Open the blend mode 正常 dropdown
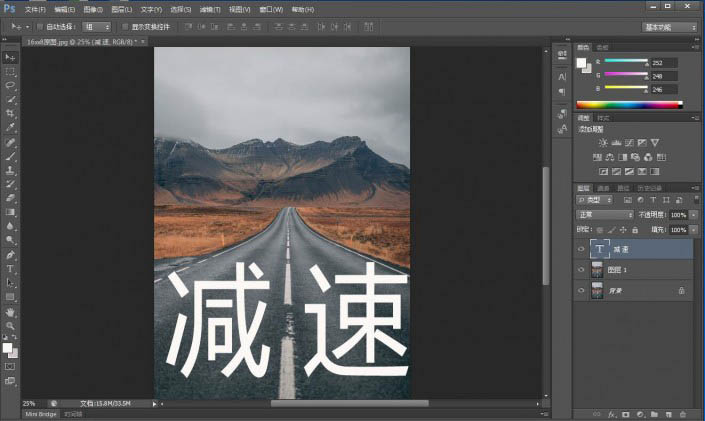Screen dimensions: 705x421 [605, 215]
